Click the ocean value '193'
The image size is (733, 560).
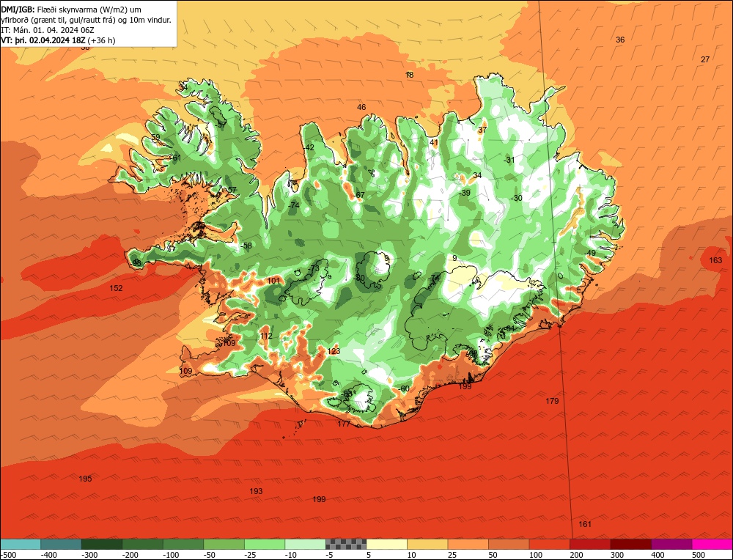pos(256,491)
